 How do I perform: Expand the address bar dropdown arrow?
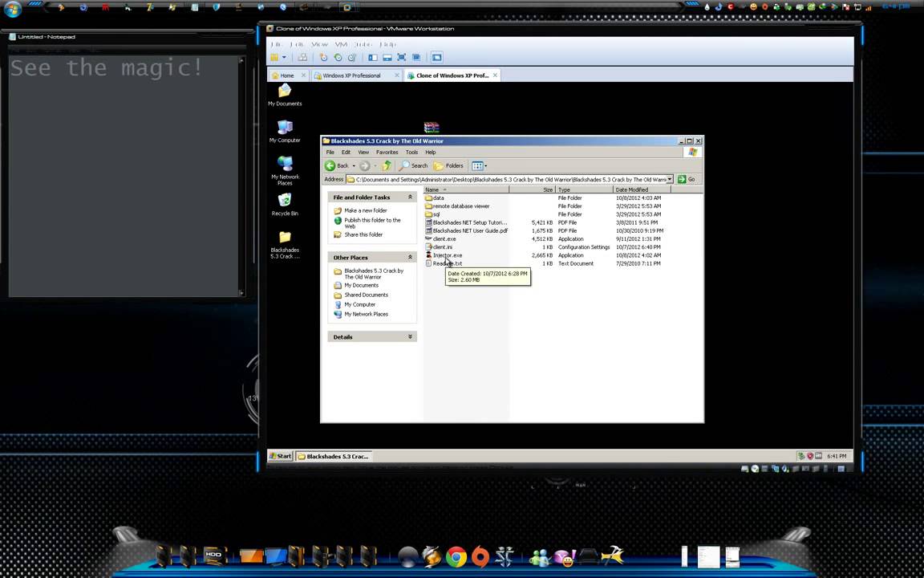point(670,179)
